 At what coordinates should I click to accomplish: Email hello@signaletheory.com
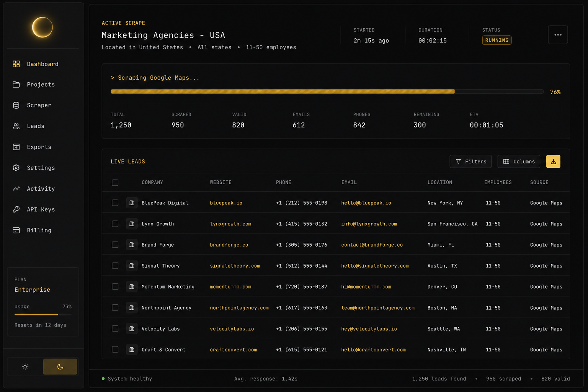[375, 266]
